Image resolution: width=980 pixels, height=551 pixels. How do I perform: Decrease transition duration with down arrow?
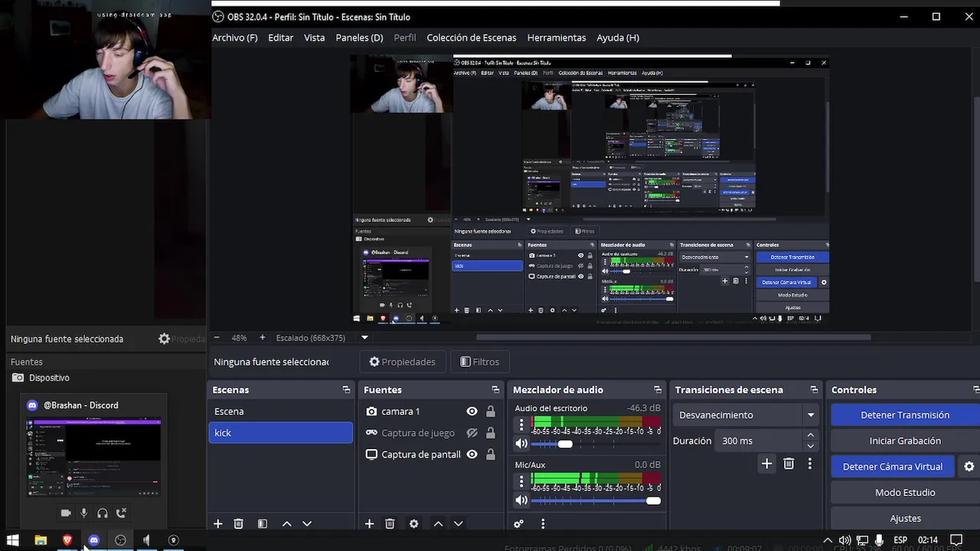[810, 446]
